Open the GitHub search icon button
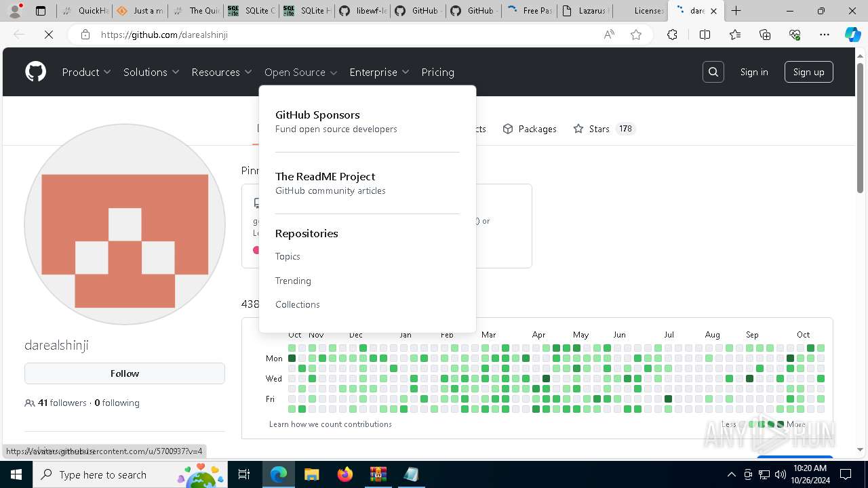868x488 pixels. coord(713,72)
